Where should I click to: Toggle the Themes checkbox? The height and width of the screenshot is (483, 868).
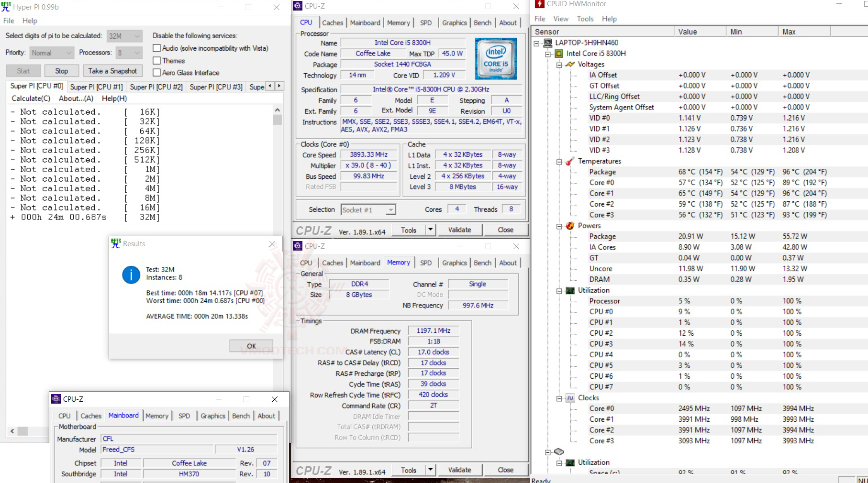(x=156, y=61)
